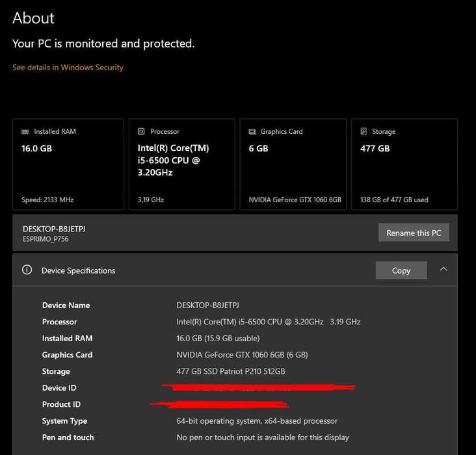Viewport: 476px width, 455px height.
Task: Click the 'ESPRIMO_P756' model text
Action: [x=46, y=239]
